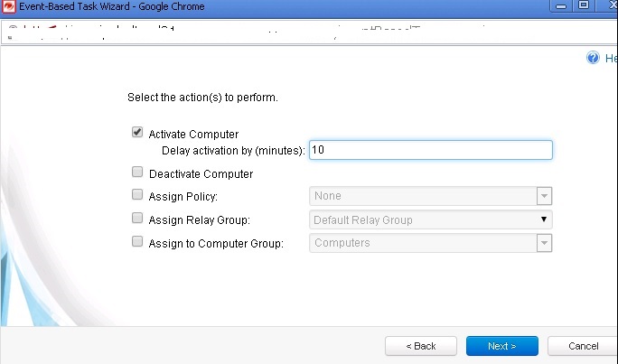Open the Default Relay Group dropdown
The height and width of the screenshot is (364, 618).
543,219
